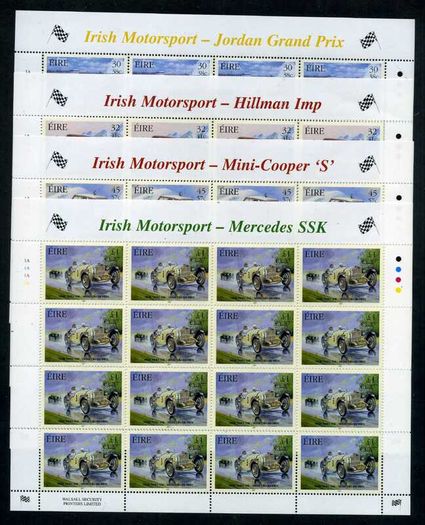Image resolution: width=425 pixels, height=525 pixels.
Task: Click the 'Irish Motorsport – Jordan Grand Prix' title
Action: [214, 40]
